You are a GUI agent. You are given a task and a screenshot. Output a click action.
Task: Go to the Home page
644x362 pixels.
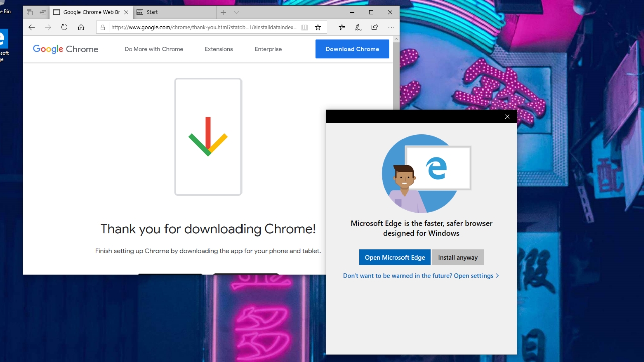coord(81,27)
